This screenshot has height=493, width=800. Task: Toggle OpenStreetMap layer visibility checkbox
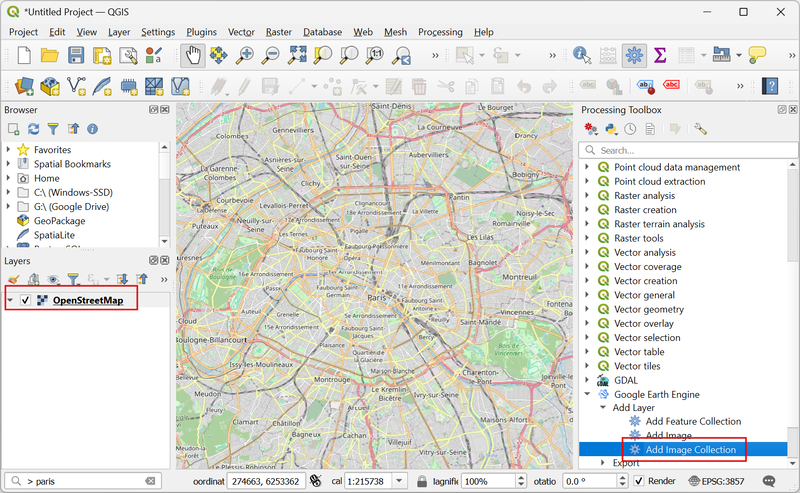(26, 300)
